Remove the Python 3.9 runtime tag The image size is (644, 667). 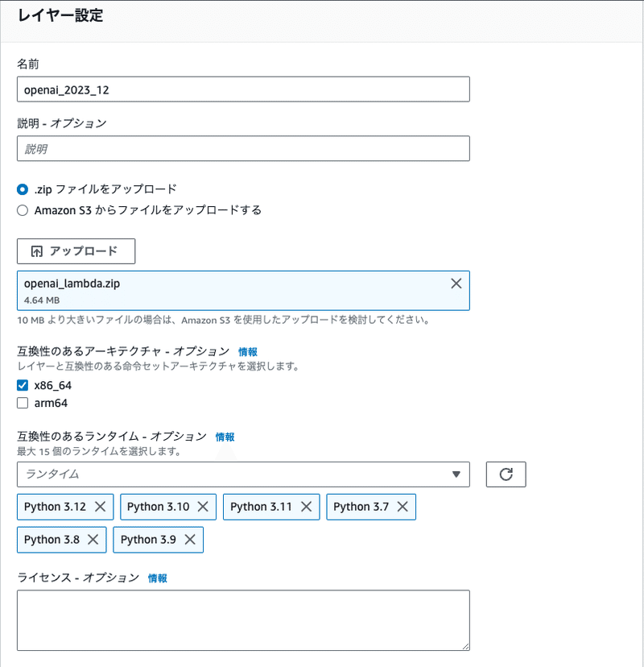click(189, 540)
